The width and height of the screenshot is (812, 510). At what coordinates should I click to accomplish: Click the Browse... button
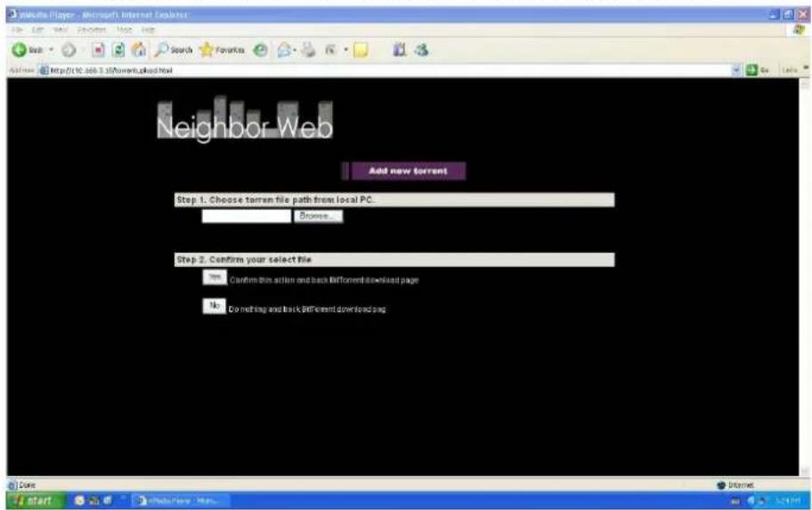click(x=319, y=216)
